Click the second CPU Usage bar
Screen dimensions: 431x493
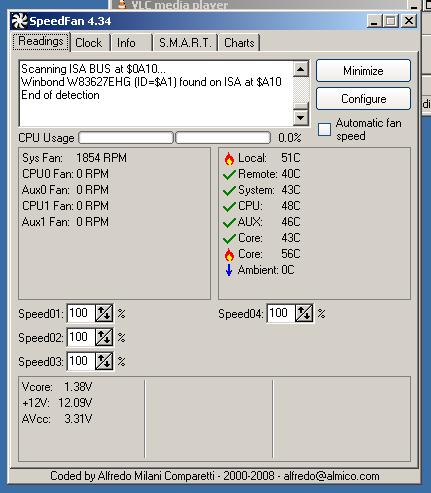[x=223, y=138]
